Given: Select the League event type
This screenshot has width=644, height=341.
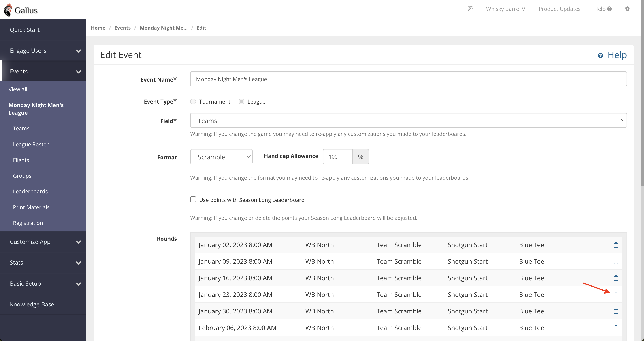Looking at the screenshot, I should point(241,101).
